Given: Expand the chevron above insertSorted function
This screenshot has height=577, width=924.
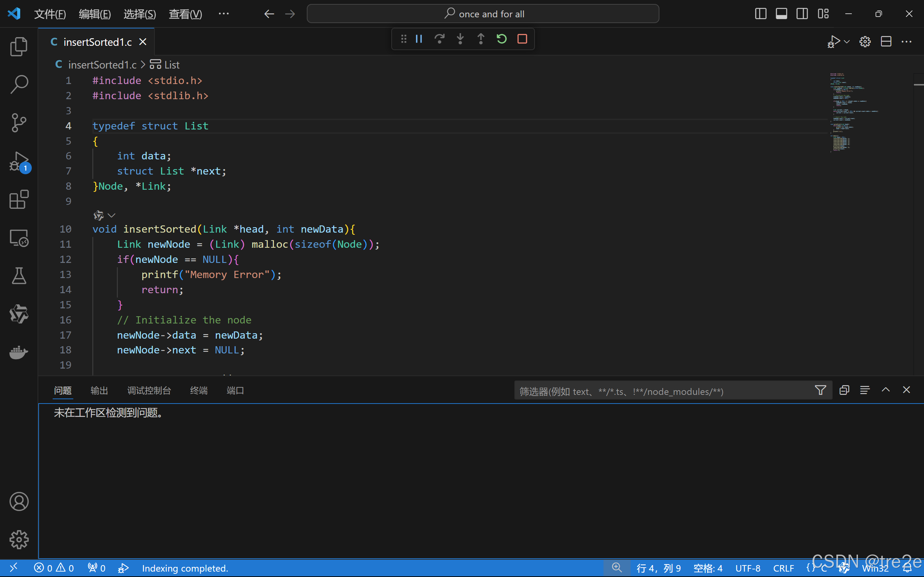Looking at the screenshot, I should coord(112,216).
